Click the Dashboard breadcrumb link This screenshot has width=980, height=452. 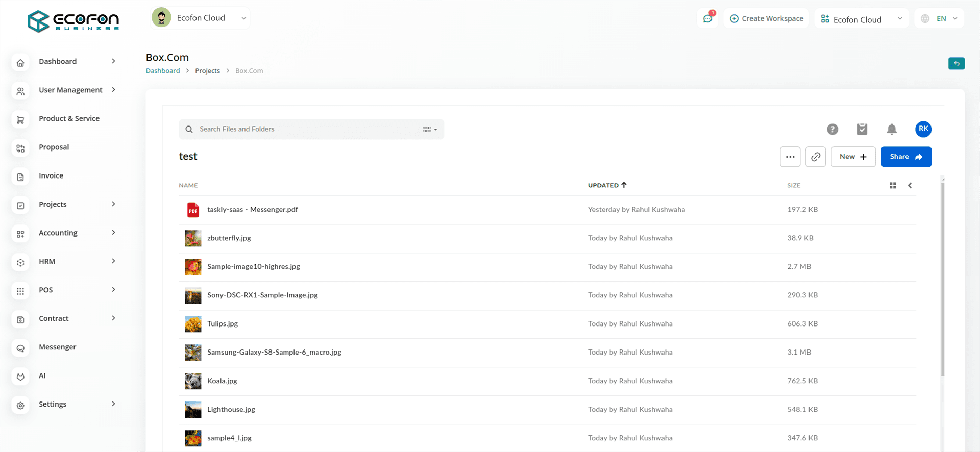[x=163, y=71]
